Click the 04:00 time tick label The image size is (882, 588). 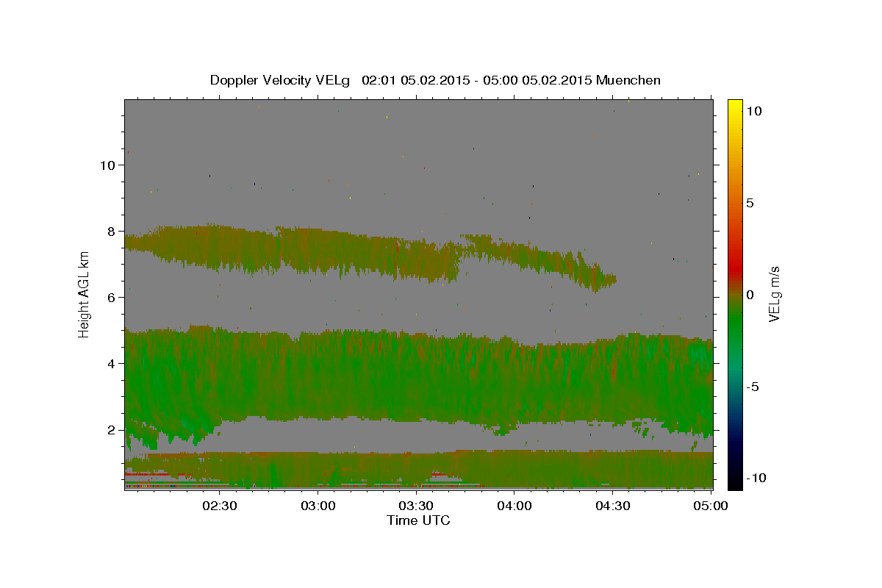click(x=514, y=506)
